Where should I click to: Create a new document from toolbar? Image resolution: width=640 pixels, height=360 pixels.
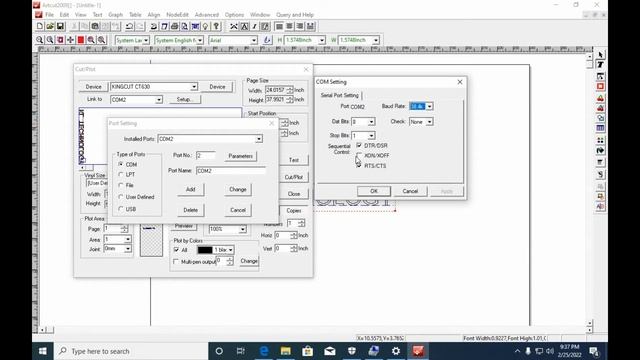[40, 27]
